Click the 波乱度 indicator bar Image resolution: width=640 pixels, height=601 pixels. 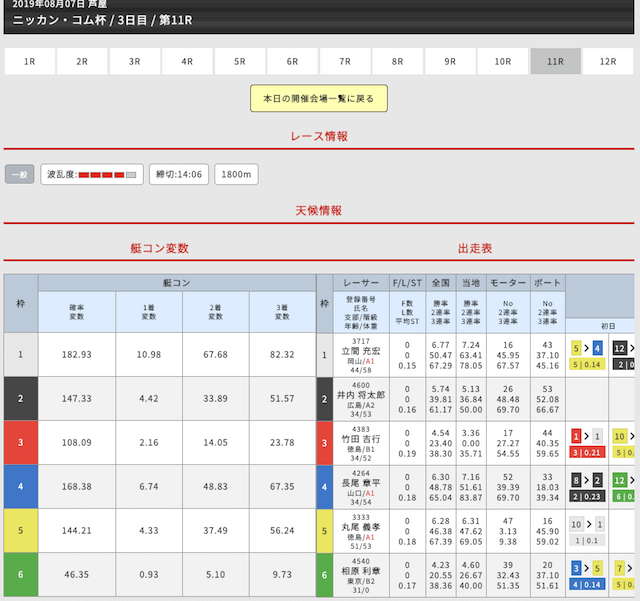(92, 174)
